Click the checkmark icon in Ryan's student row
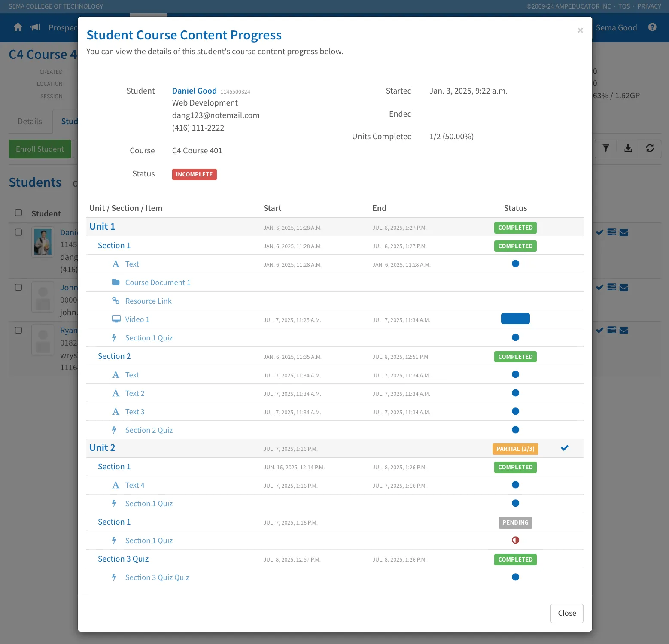 (600, 330)
